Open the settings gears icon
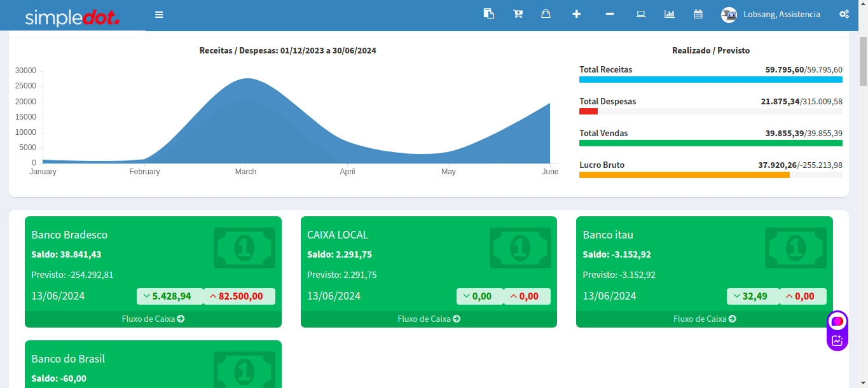Image resolution: width=868 pixels, height=388 pixels. pyautogui.click(x=844, y=14)
